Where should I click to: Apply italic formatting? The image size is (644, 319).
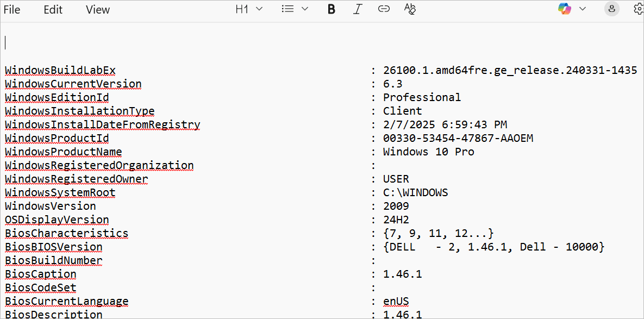tap(357, 9)
